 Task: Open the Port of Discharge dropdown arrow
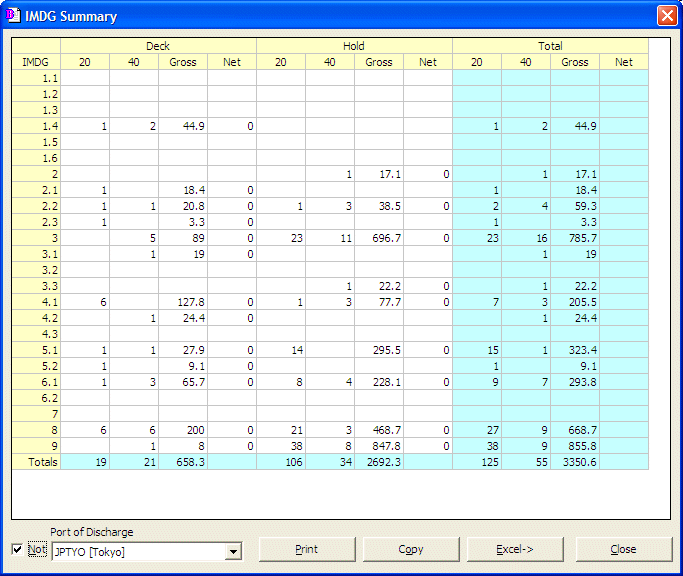234,551
